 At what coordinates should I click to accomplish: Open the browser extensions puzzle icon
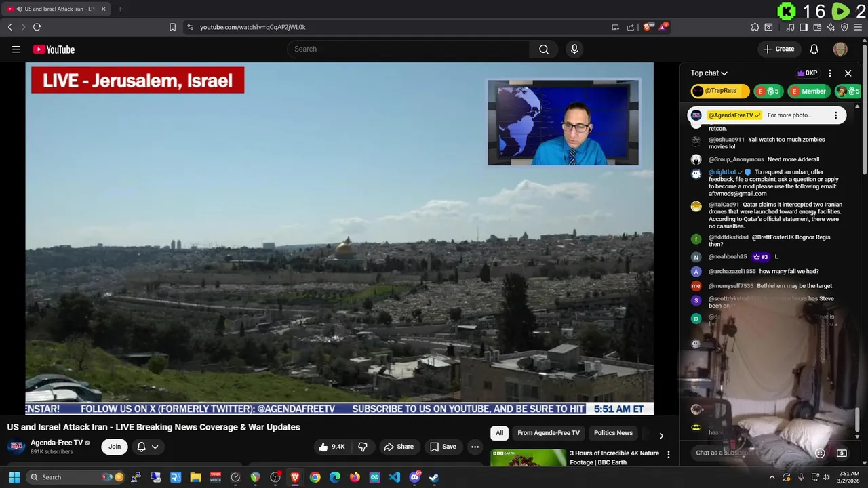755,27
